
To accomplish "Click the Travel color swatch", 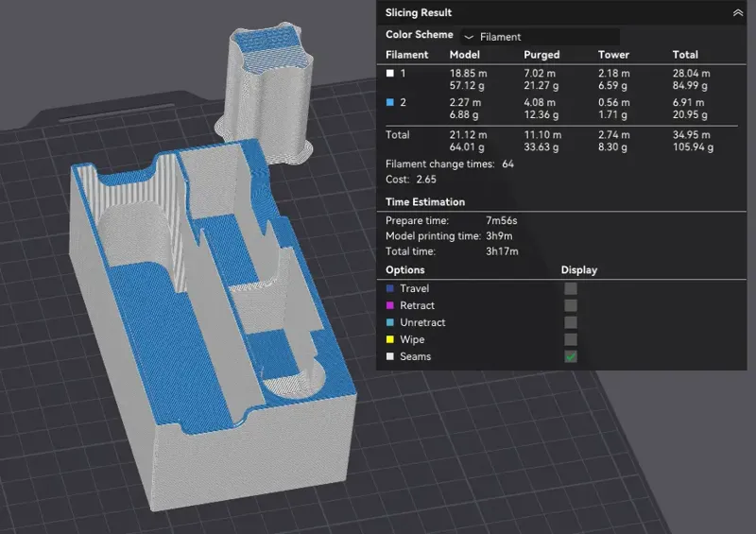I will click(390, 288).
